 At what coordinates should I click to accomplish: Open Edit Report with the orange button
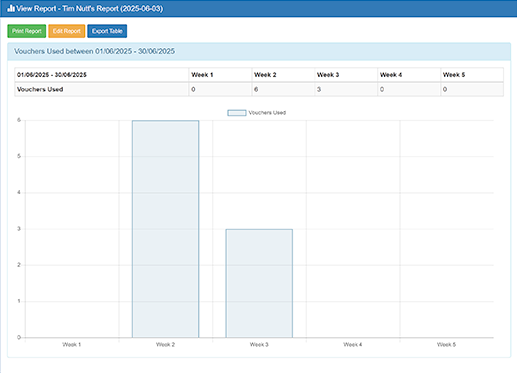[x=67, y=31]
